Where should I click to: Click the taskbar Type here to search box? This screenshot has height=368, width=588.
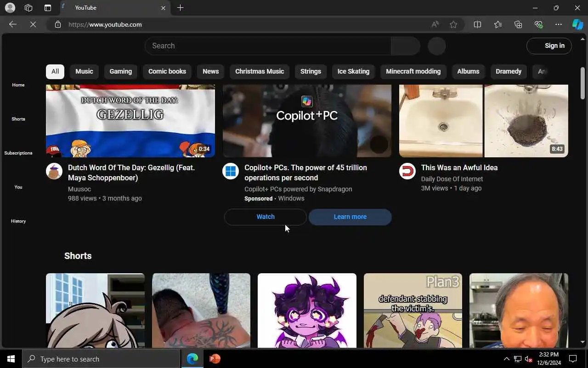(x=101, y=359)
